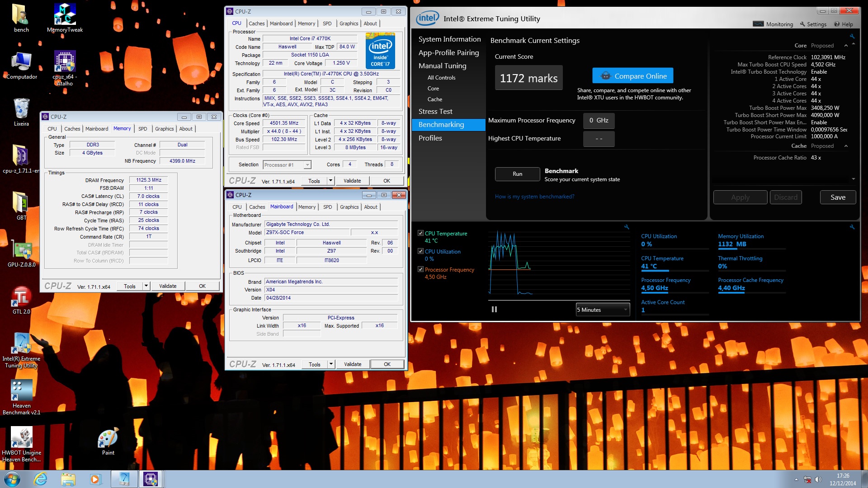Open Paint desktop icon
Viewport: 868px width, 488px height.
(x=108, y=442)
